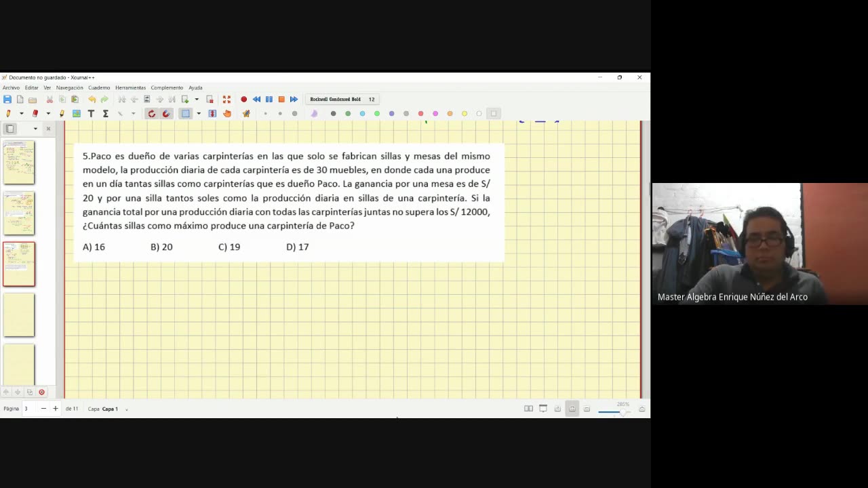This screenshot has height=488, width=868.
Task: Go to the last page
Action: (172, 100)
